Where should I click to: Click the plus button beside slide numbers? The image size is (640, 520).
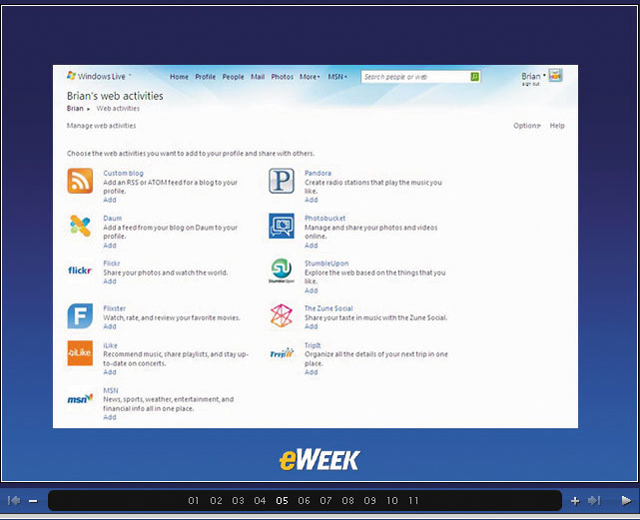575,500
